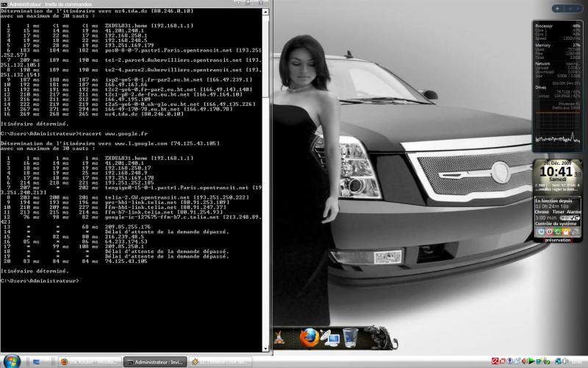Image resolution: width=588 pixels, height=368 pixels.
Task: Click the Show Desktop quick launch icon
Action: click(x=35, y=362)
